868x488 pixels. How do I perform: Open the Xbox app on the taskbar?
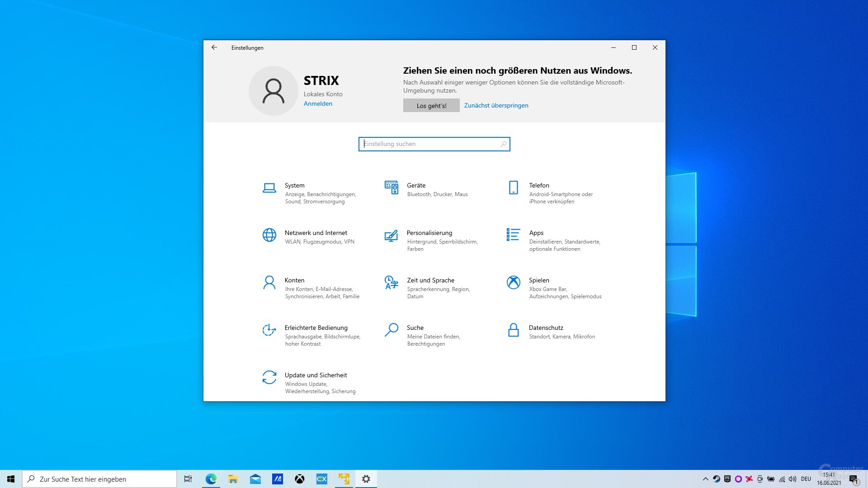tap(299, 479)
